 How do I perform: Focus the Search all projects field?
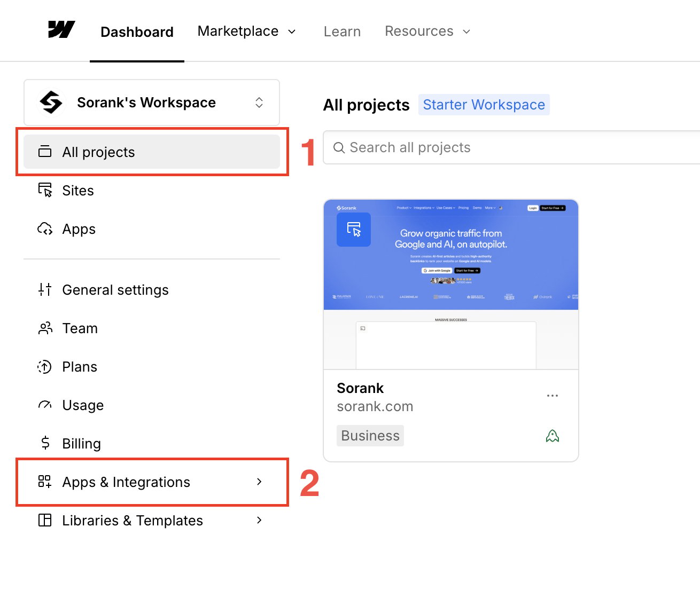(x=511, y=147)
